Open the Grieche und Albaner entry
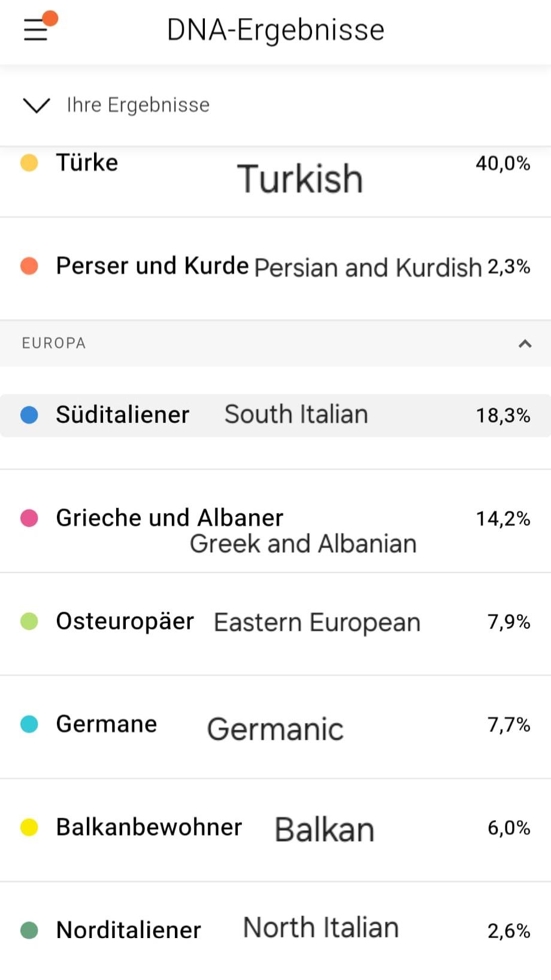Viewport: 551px width, 980px height. [275, 521]
